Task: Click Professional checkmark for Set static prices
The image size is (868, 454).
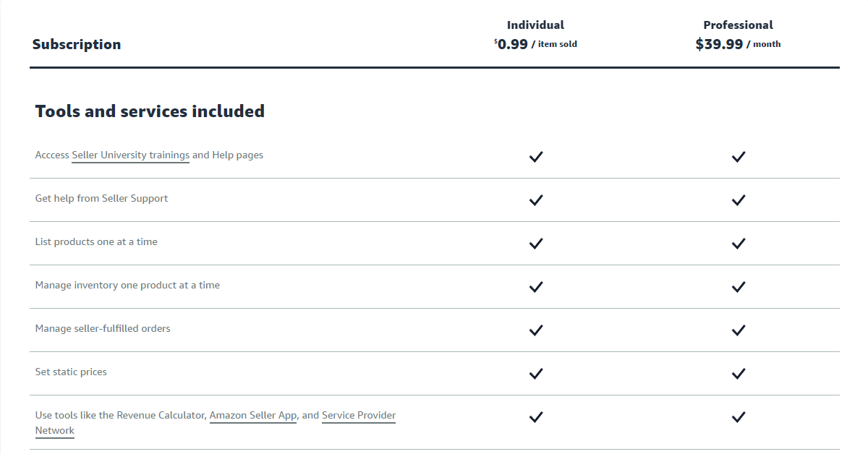Action: [x=738, y=374]
